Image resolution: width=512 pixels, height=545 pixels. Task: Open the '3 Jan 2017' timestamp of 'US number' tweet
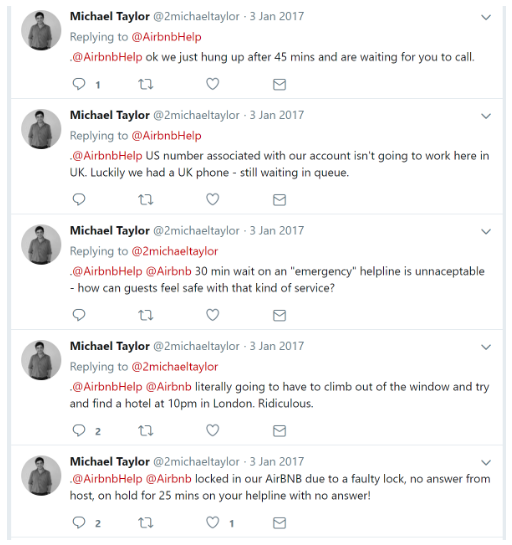[277, 115]
